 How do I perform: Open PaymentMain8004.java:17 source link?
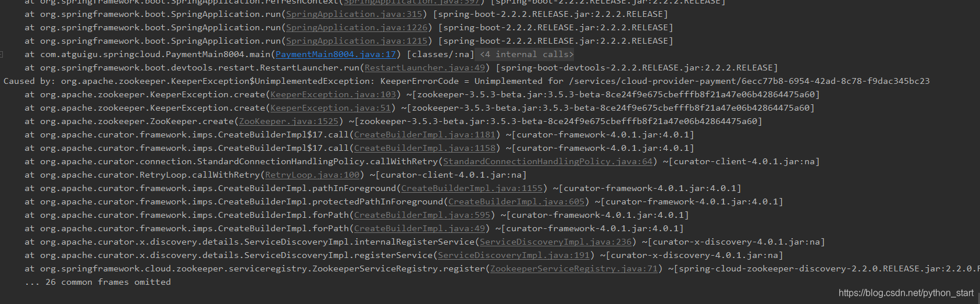[336, 54]
